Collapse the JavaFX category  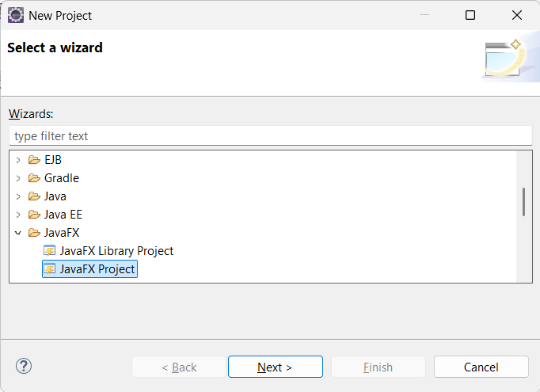click(x=18, y=233)
